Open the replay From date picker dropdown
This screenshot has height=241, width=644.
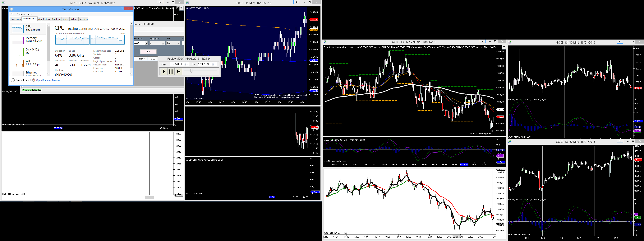tap(186, 64)
